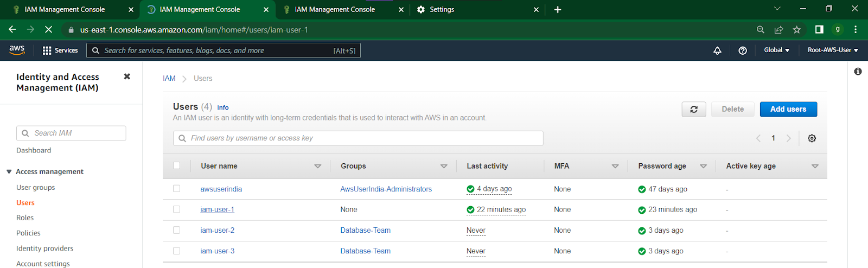Collapse the Access management section
This screenshot has width=868, height=268.
point(9,172)
